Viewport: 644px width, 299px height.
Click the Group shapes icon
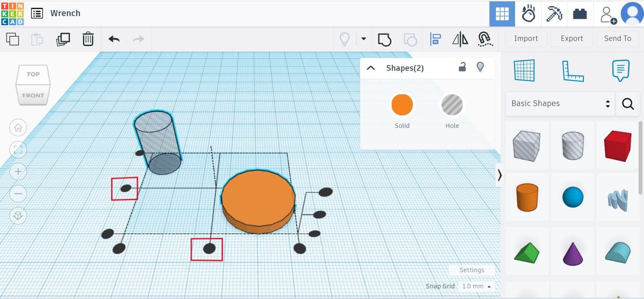click(x=384, y=39)
